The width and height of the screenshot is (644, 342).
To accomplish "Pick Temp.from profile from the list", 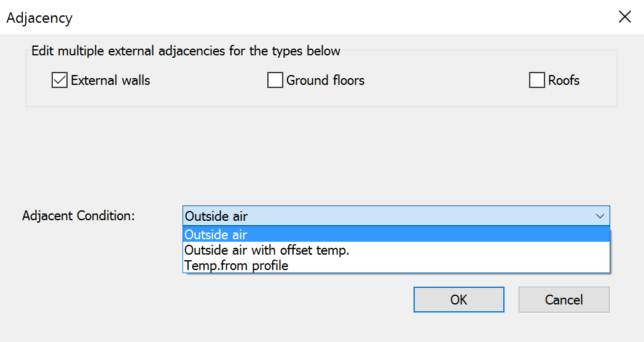I will point(237,266).
